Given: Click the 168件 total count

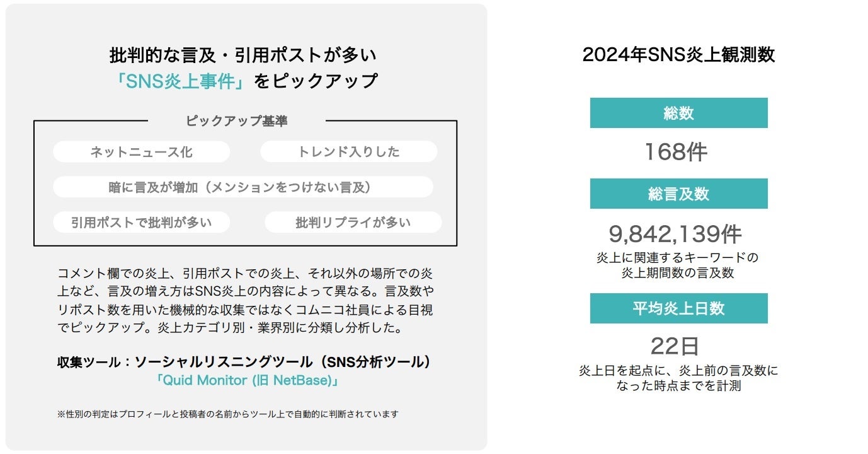Looking at the screenshot, I should tap(675, 152).
